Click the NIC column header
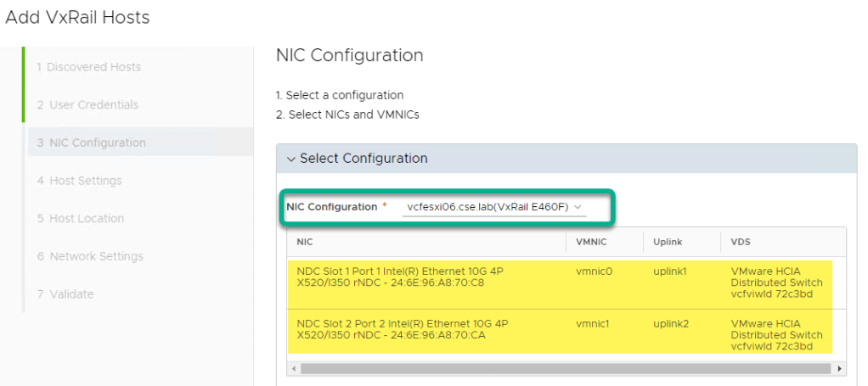 point(305,242)
